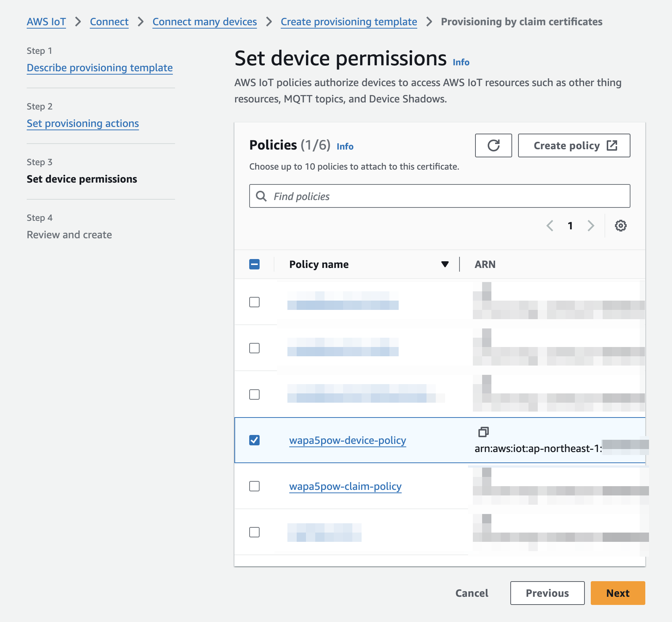The height and width of the screenshot is (622, 672).
Task: Toggle the select-all policies checkbox
Action: pyautogui.click(x=254, y=264)
